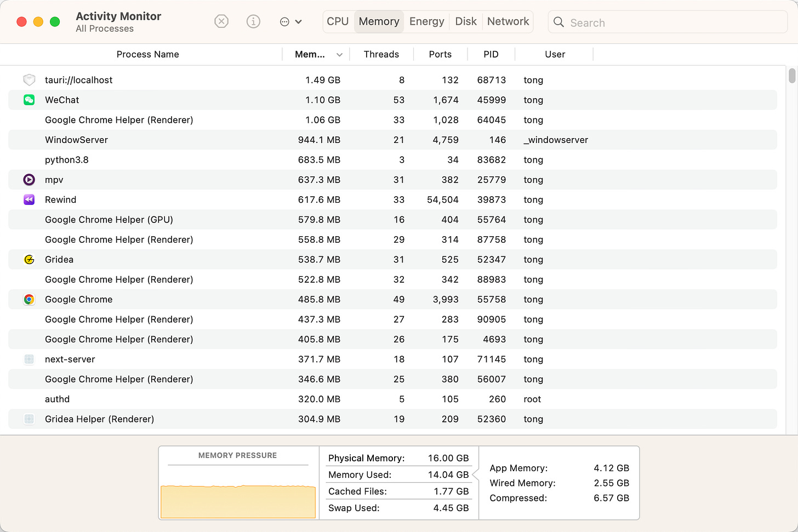
Task: Select the mpv process name
Action: (x=54, y=180)
